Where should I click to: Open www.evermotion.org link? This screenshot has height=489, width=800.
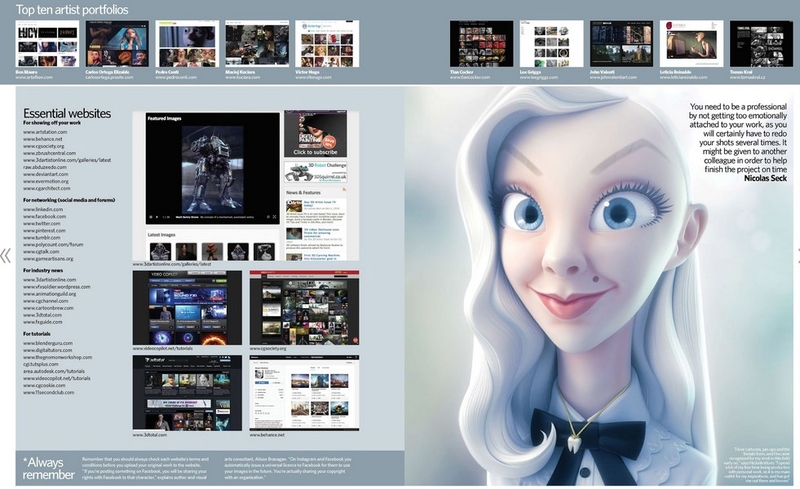(45, 181)
